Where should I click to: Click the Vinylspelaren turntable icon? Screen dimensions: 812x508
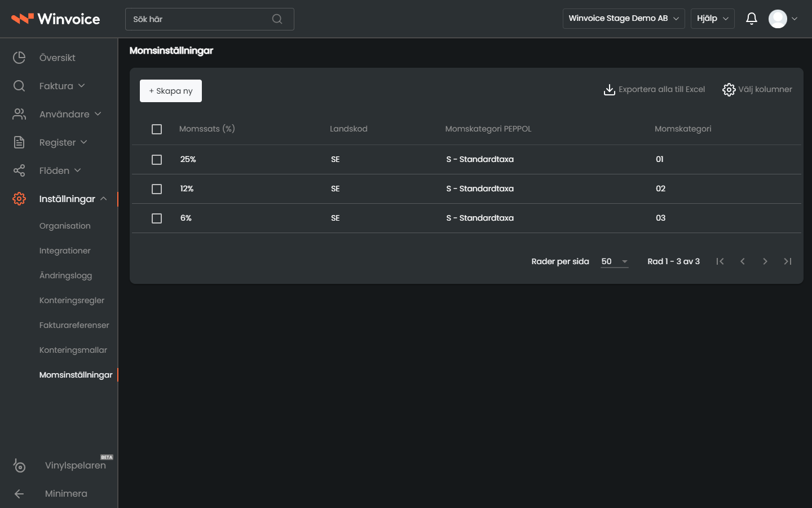(19, 465)
